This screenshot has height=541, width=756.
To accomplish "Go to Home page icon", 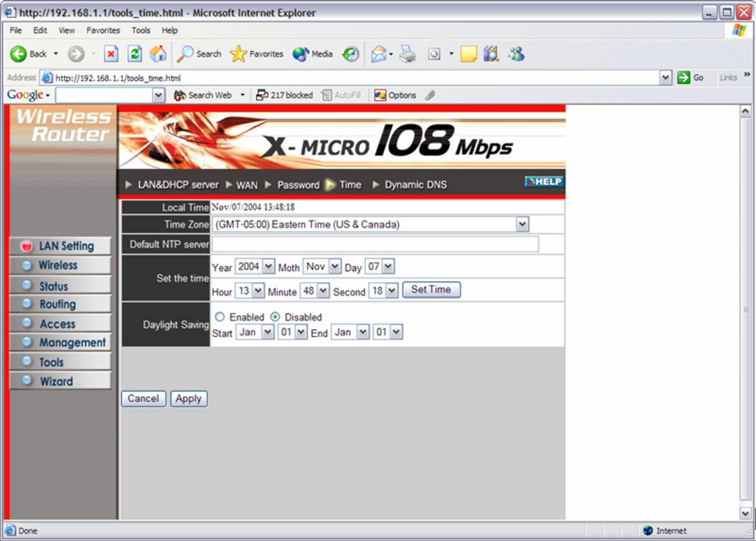I will click(x=158, y=54).
